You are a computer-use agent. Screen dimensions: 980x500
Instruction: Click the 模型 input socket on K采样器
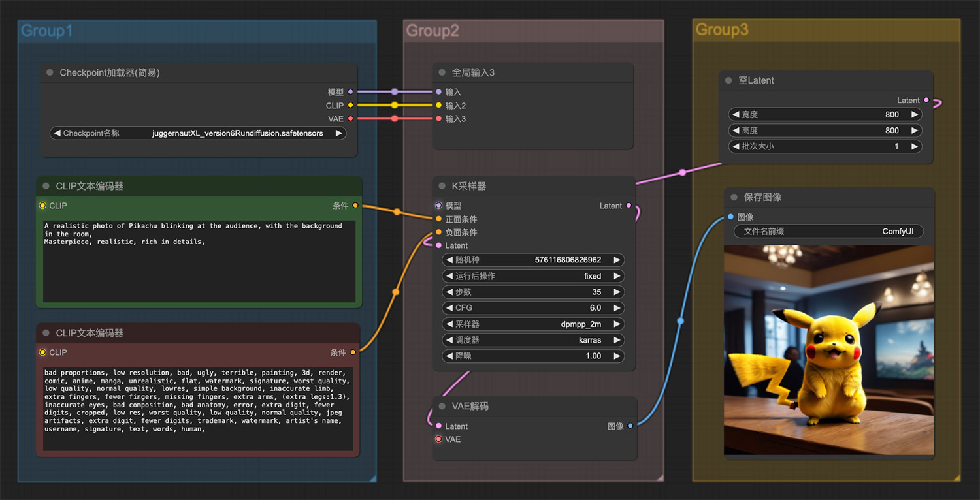438,206
